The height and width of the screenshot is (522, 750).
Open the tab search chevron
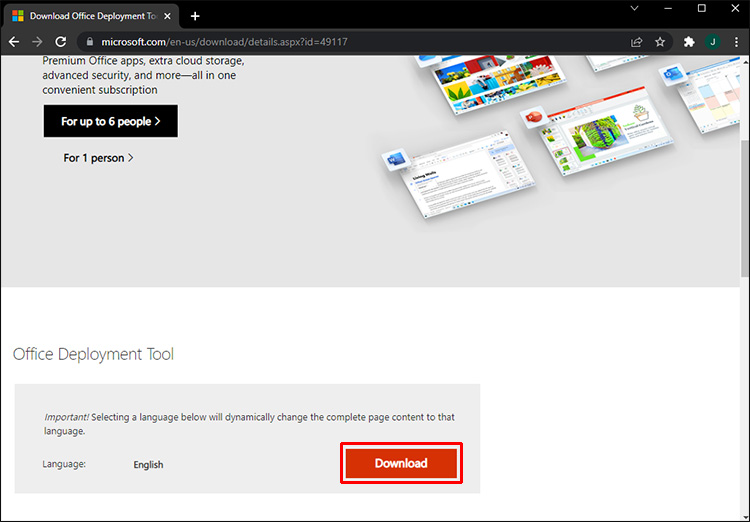pos(634,8)
